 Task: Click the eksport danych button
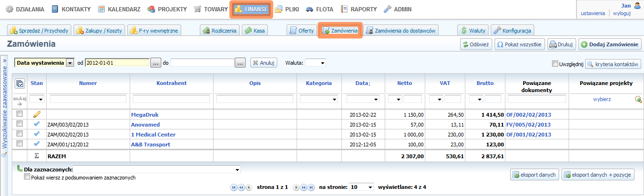pyautogui.click(x=534, y=174)
